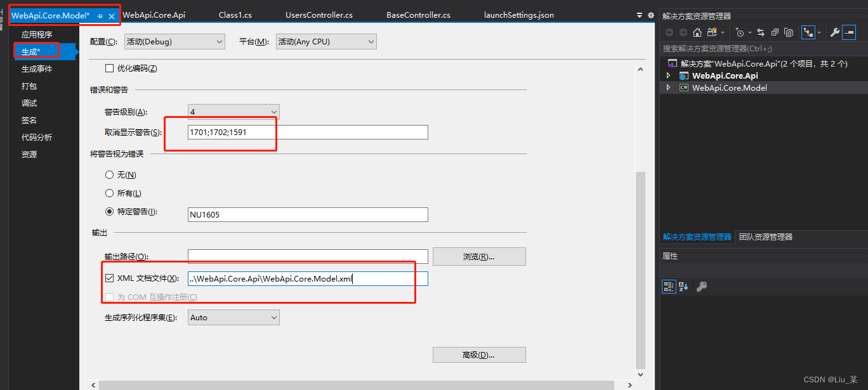Click the Solution Explorer back navigation arrow
Viewport: 868px width, 390px height.
tap(670, 32)
